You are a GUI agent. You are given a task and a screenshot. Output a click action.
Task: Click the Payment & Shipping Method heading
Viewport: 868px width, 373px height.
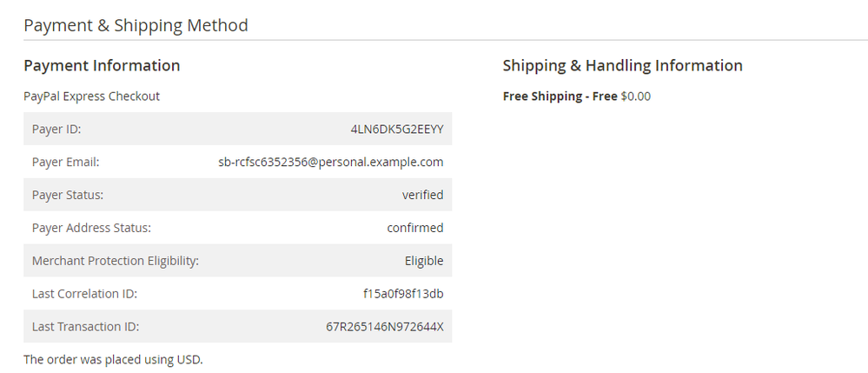coord(136,25)
